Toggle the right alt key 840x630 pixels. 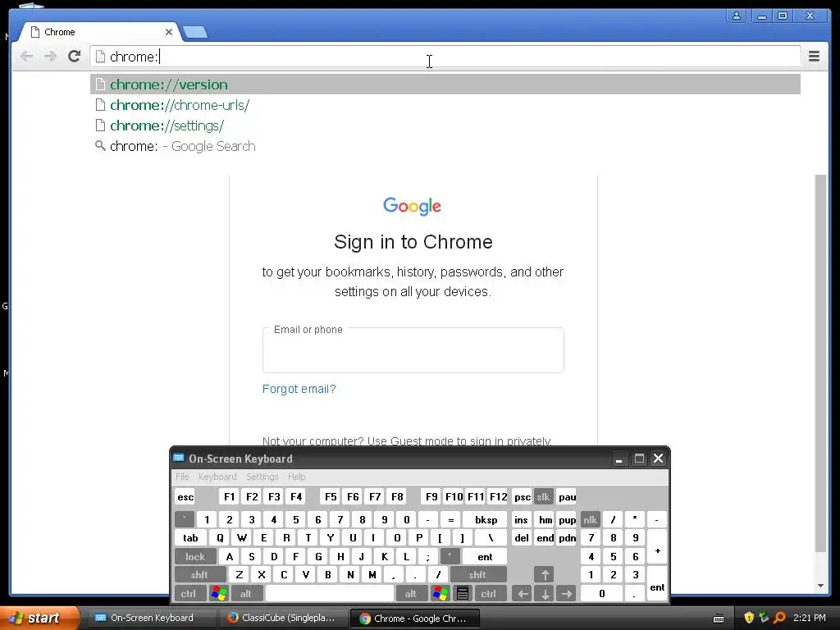coord(410,594)
